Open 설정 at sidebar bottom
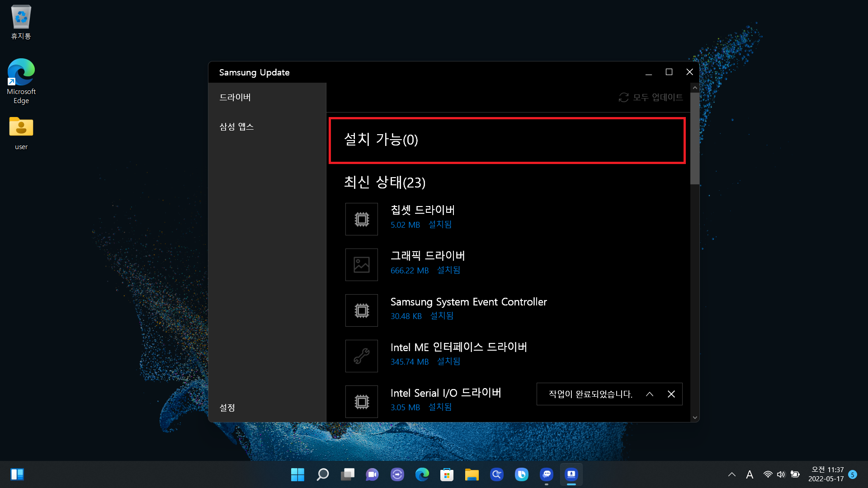The image size is (868, 488). [x=227, y=408]
